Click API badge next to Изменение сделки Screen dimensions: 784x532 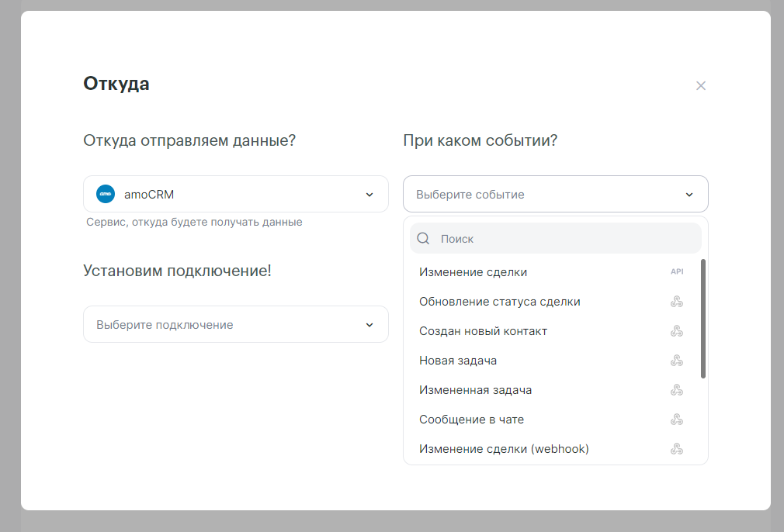[x=677, y=272]
